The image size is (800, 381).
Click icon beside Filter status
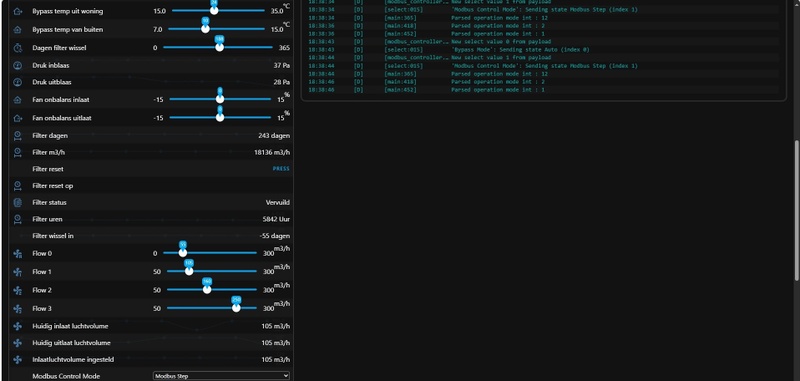[17, 202]
